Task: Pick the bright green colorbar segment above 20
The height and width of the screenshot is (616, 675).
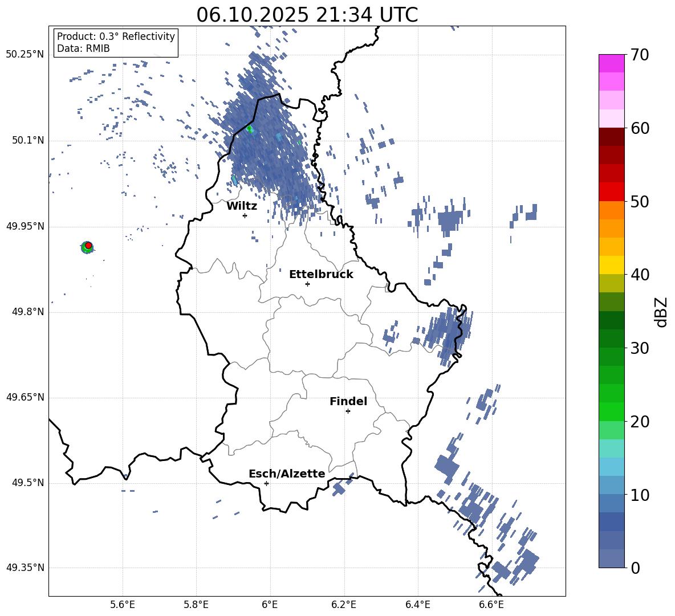Action: coord(611,411)
